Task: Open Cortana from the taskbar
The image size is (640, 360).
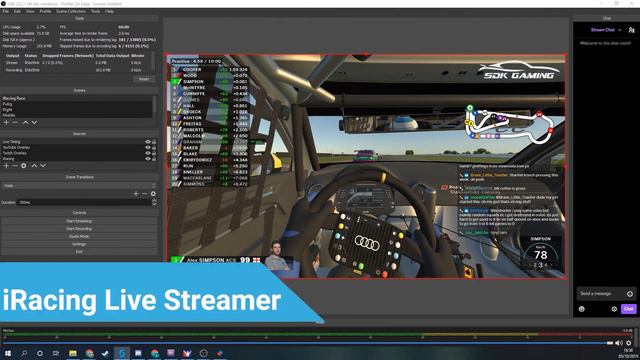Action: (x=40, y=353)
